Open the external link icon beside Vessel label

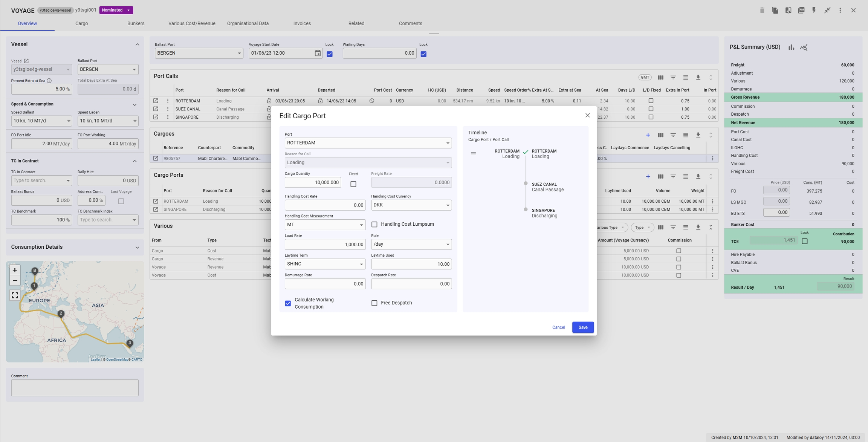26,61
